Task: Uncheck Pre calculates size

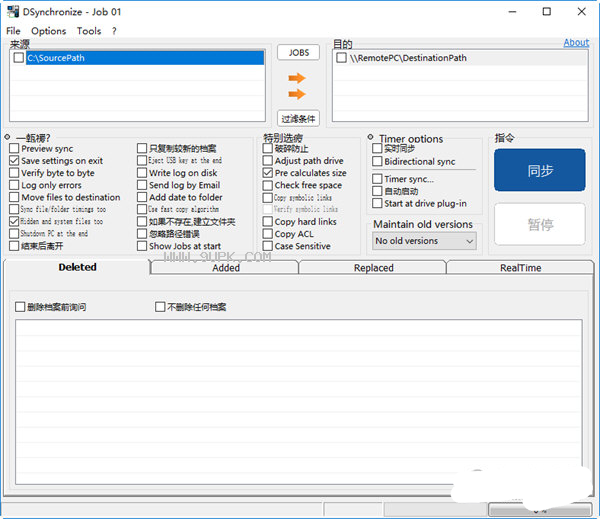Action: pyautogui.click(x=268, y=173)
